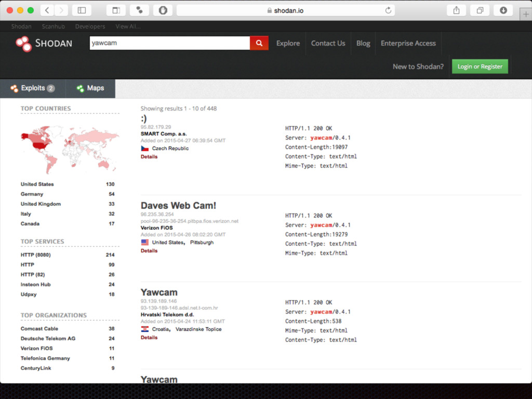Image resolution: width=532 pixels, height=399 pixels.
Task: Open the Maps tab
Action: pos(90,88)
